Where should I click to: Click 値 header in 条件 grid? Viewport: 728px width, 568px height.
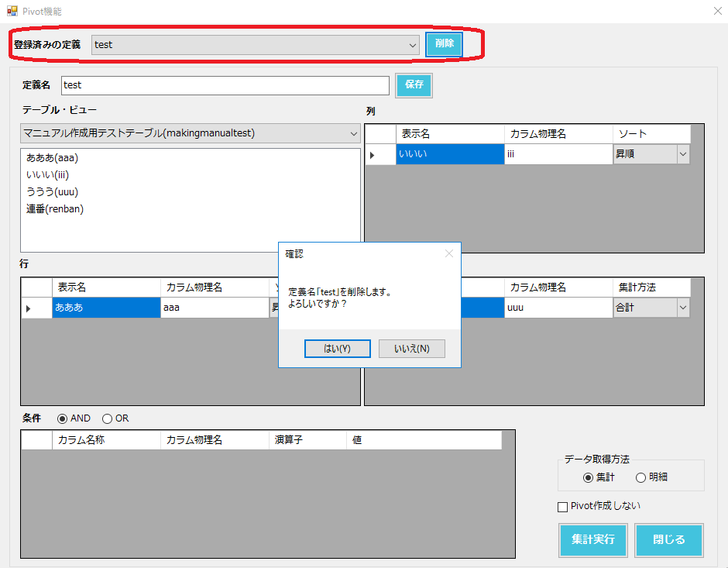pos(424,440)
